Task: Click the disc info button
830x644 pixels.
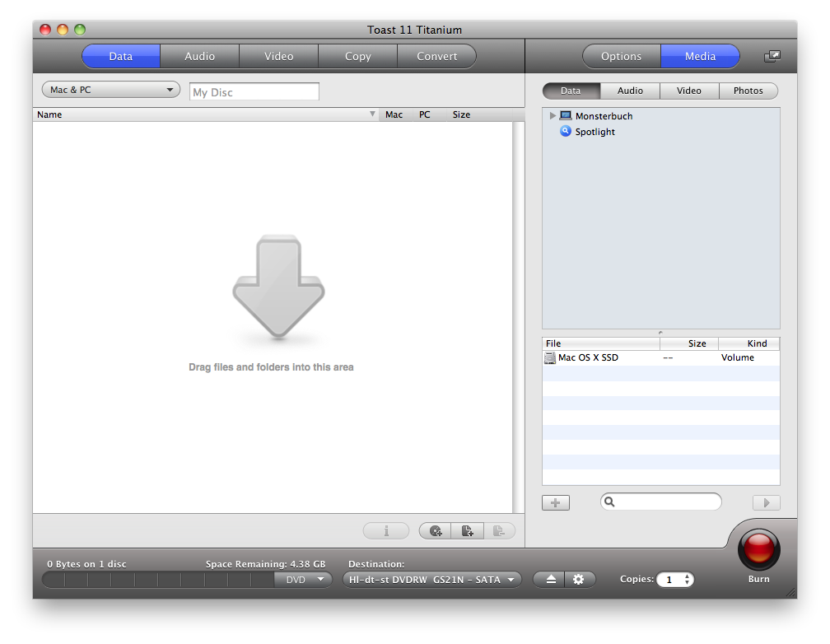Action: tap(386, 530)
